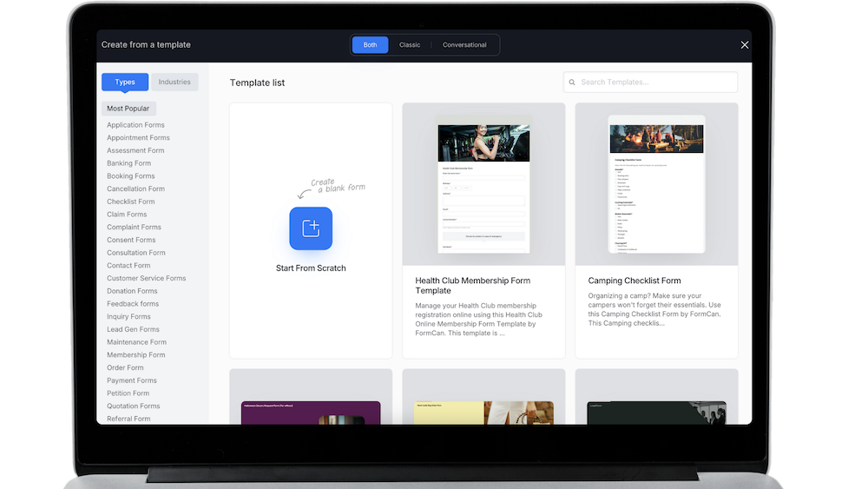The height and width of the screenshot is (489, 868).
Task: Select Most Popular category
Action: pos(128,109)
